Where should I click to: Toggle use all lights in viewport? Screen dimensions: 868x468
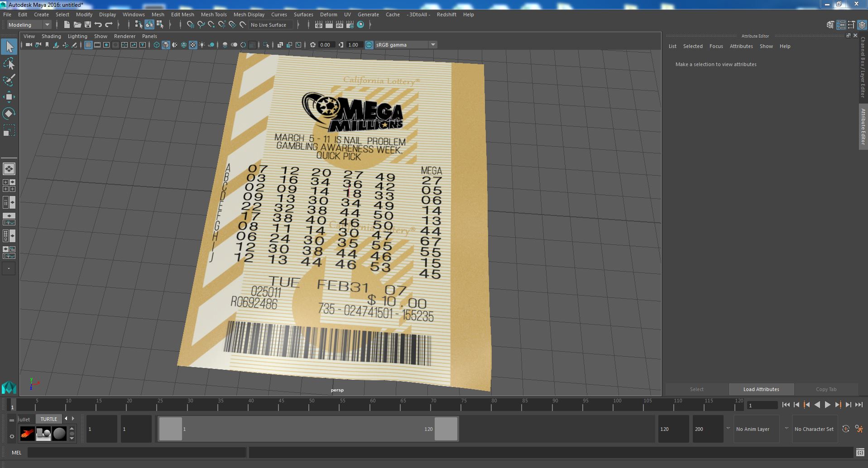202,45
